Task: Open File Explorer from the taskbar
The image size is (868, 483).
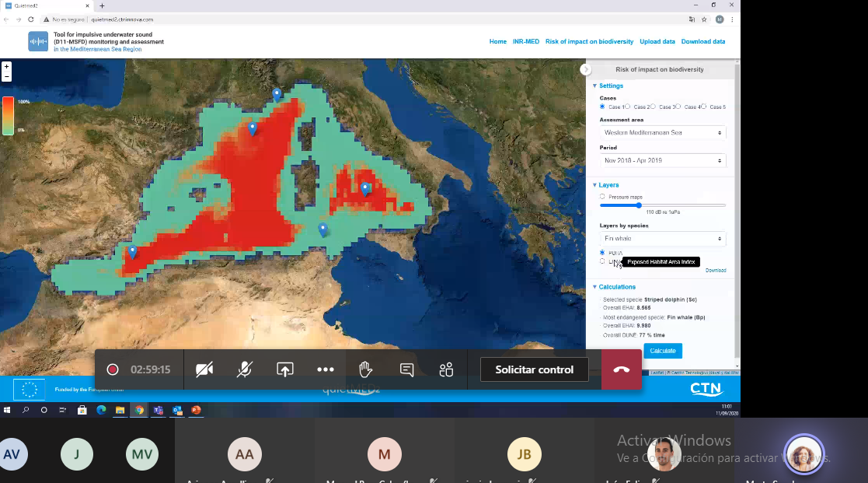Action: [120, 411]
